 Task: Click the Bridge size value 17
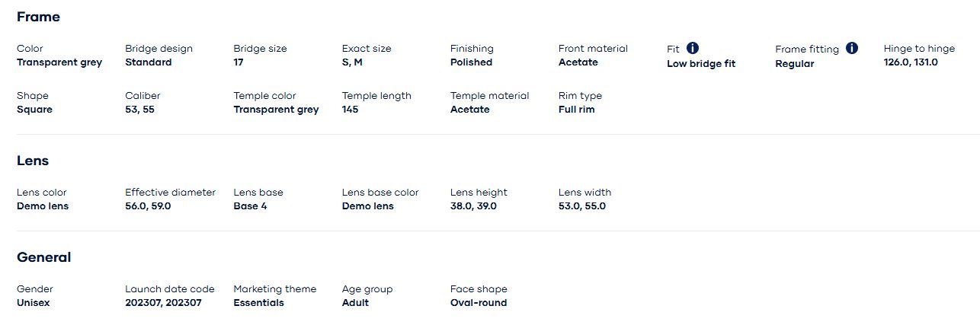[239, 62]
